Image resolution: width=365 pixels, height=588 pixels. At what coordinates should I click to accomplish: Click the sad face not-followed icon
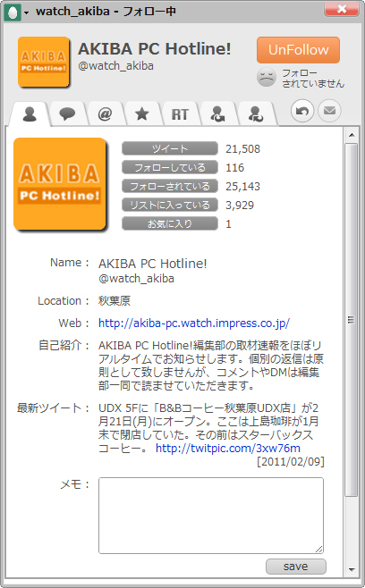pos(267,77)
